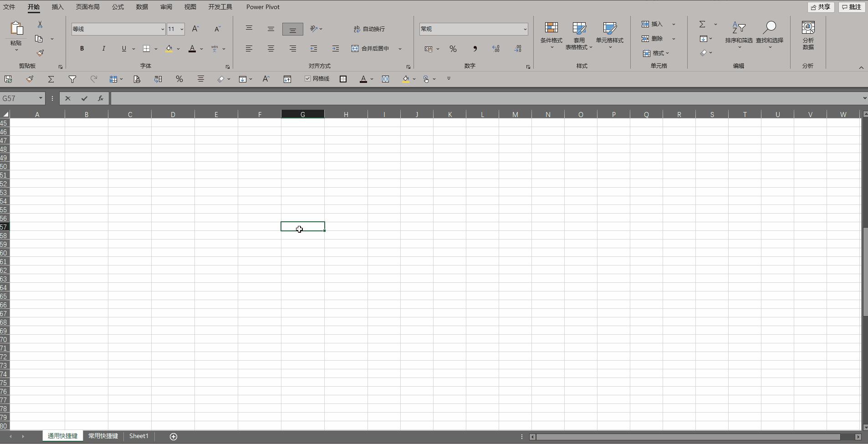
Task: Decrease decimal places
Action: (518, 49)
